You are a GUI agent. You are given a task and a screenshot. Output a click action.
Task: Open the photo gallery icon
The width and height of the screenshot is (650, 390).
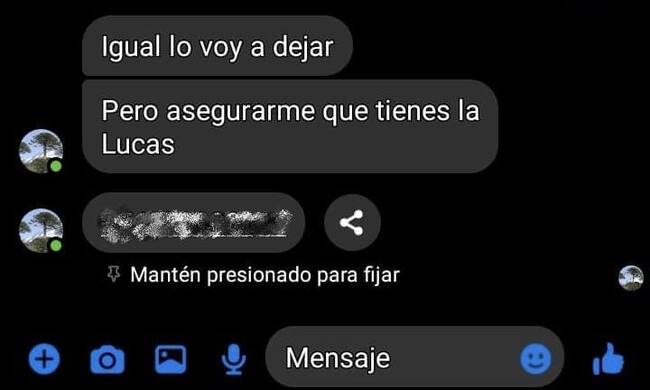pos(170,359)
